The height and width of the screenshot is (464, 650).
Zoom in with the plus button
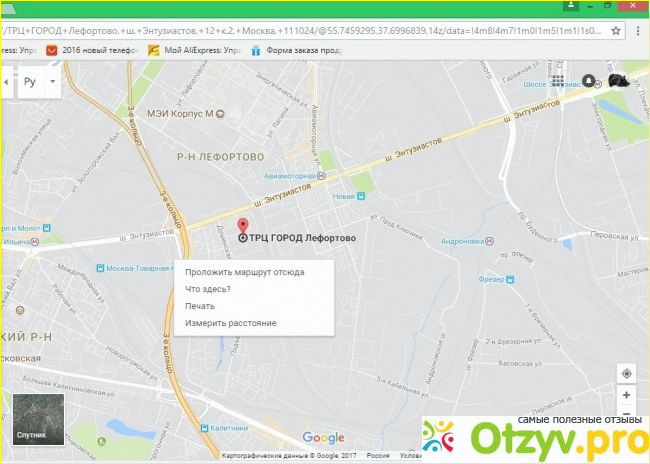click(x=626, y=395)
